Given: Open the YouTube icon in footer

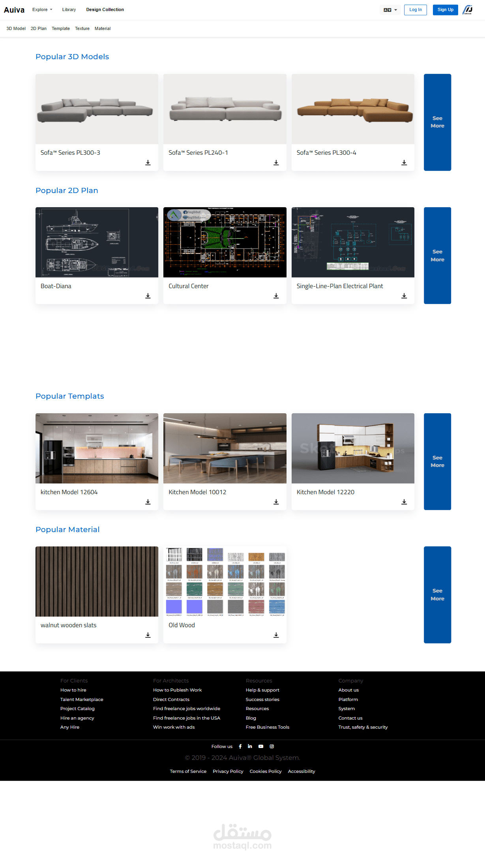Looking at the screenshot, I should (261, 746).
